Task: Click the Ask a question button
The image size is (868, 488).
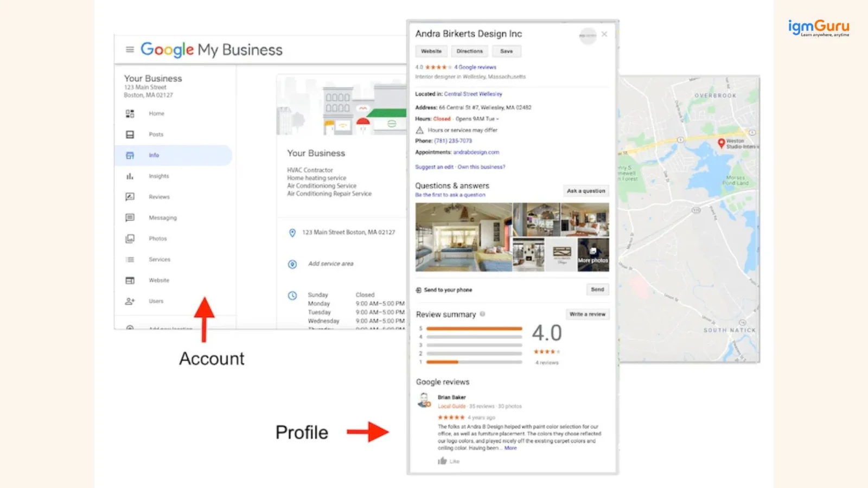Action: (x=586, y=191)
